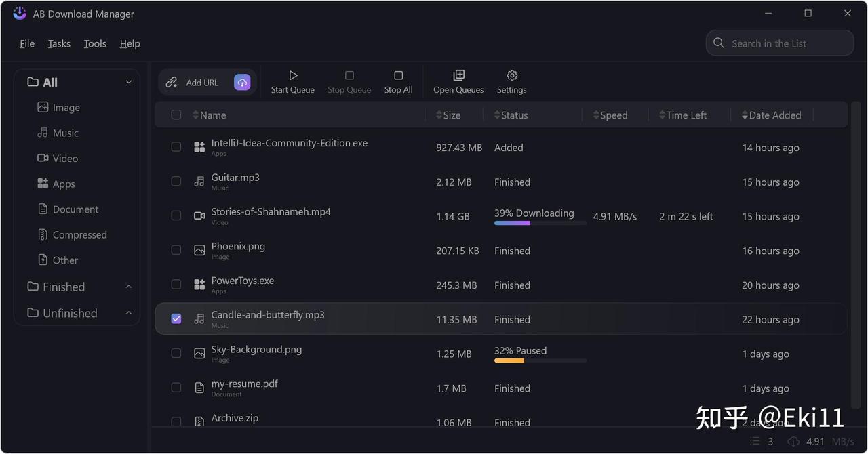Click the apps file icon for IntelliJ-Idea-Community-Edition.exe
Viewport: 868px width, 454px height.
[x=199, y=147]
